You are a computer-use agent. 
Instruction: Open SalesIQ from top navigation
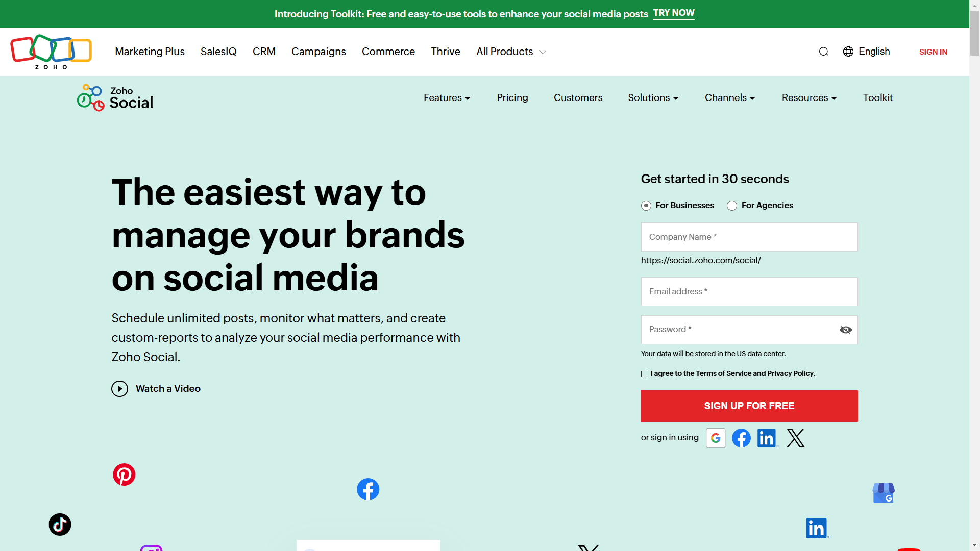pyautogui.click(x=218, y=52)
